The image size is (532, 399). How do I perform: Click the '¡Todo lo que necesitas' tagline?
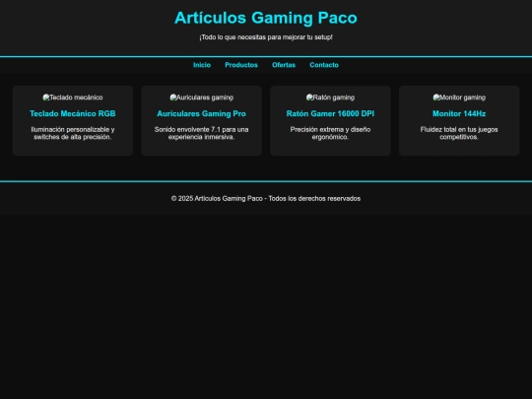266,37
